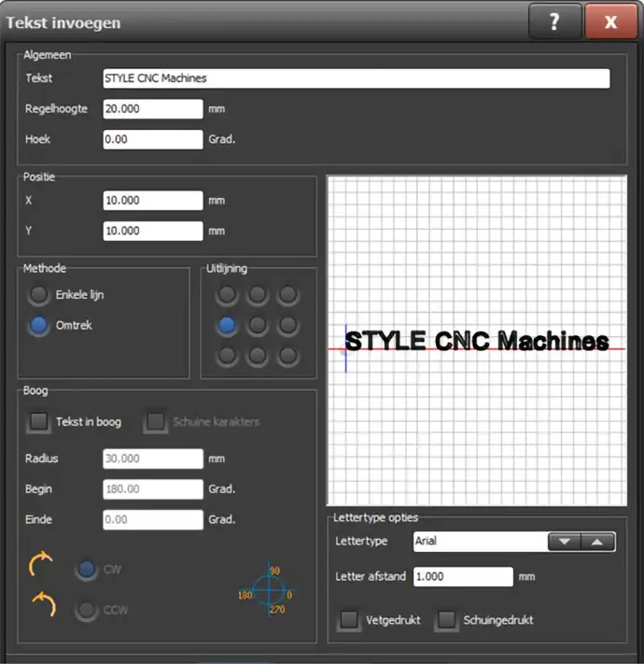Choose middle-center alignment in Uitlijning

click(x=258, y=325)
